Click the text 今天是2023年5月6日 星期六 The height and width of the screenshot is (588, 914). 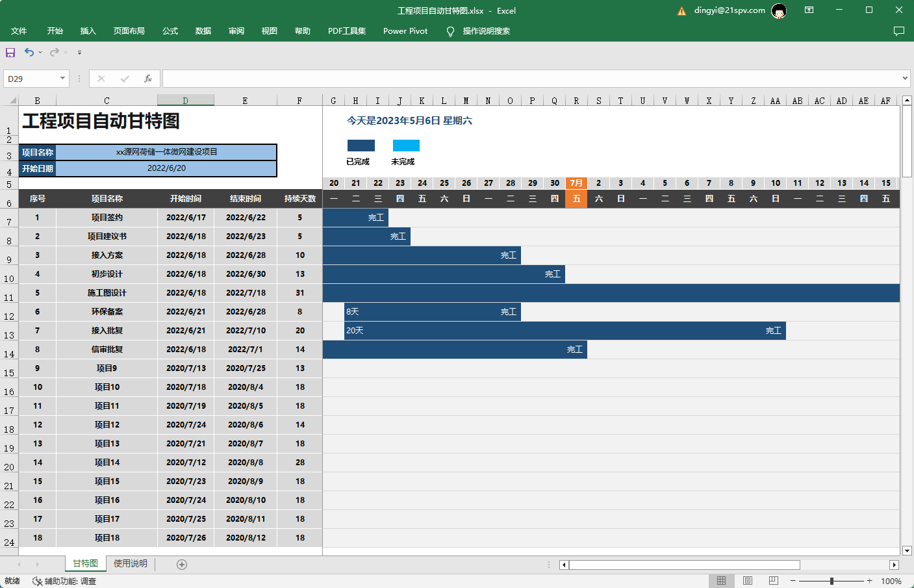pyautogui.click(x=409, y=121)
